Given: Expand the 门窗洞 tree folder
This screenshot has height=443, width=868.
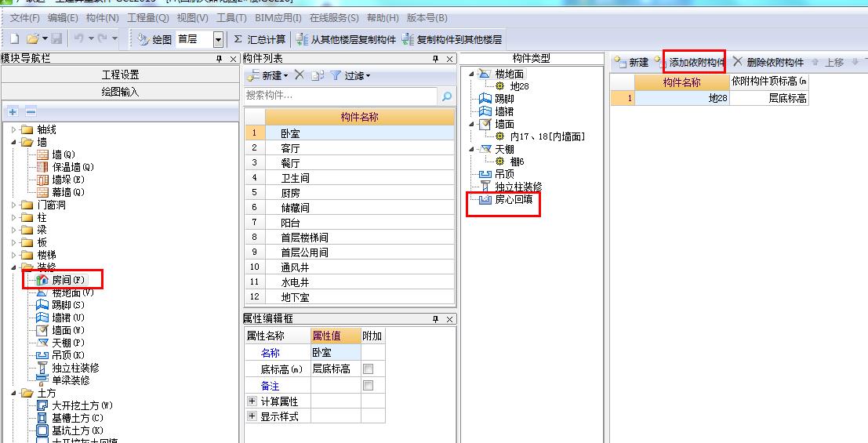Looking at the screenshot, I should (x=14, y=205).
